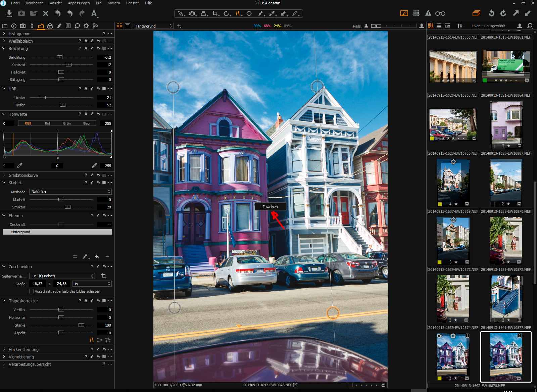Toggle exposure warning triangle
Screen dimensions: 537x392
click(428, 13)
